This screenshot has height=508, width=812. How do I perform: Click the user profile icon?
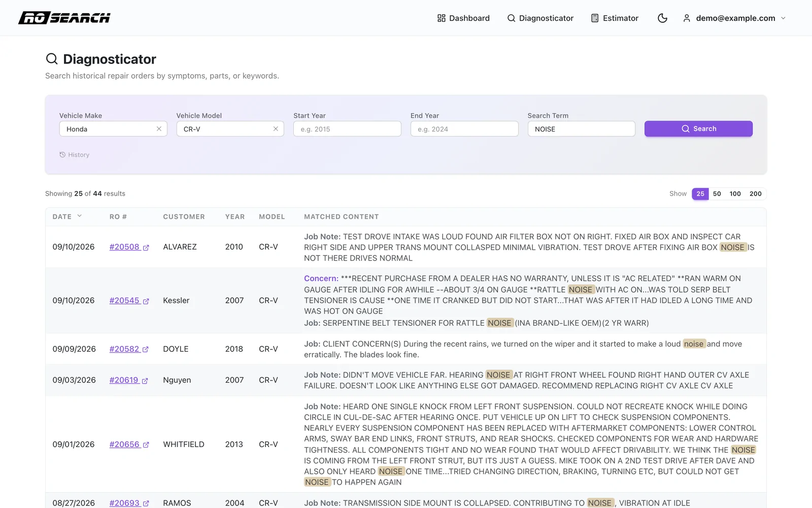click(x=687, y=18)
